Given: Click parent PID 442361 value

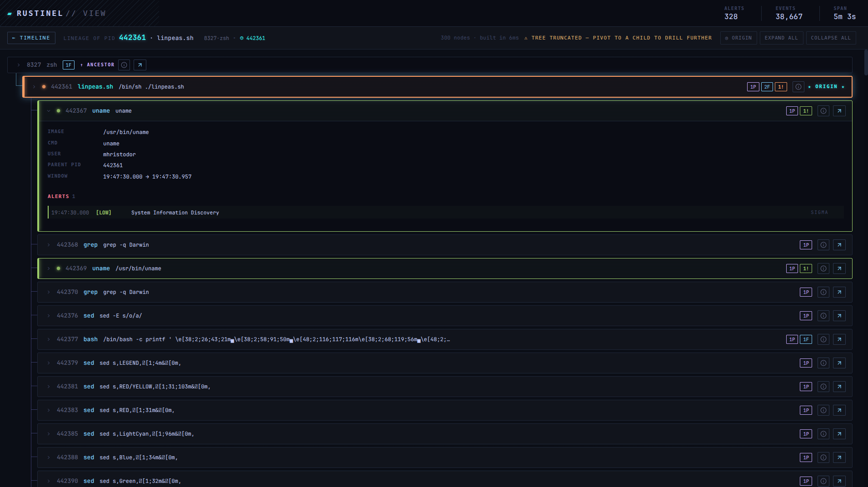Looking at the screenshot, I should pos(113,165).
